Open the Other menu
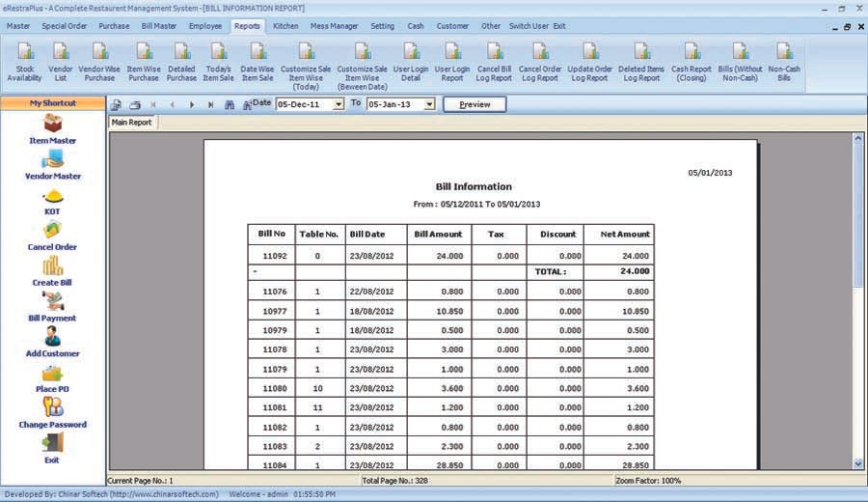The width and height of the screenshot is (868, 502). [x=491, y=26]
